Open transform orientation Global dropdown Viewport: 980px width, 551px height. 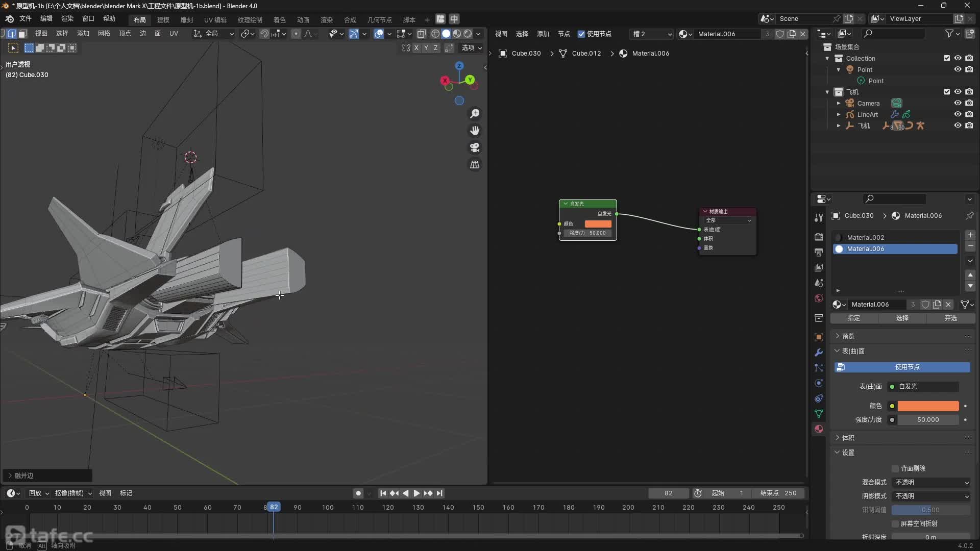tap(213, 34)
